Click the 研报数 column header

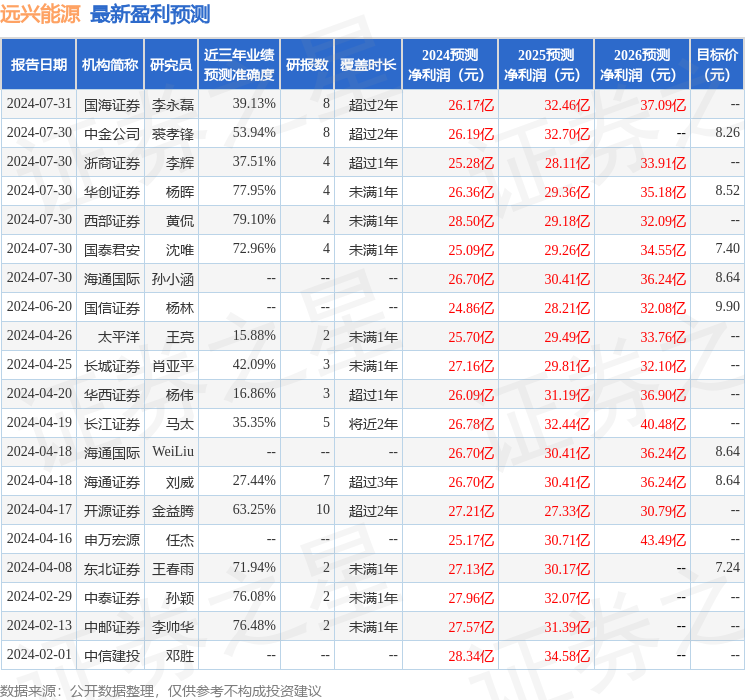tap(307, 64)
